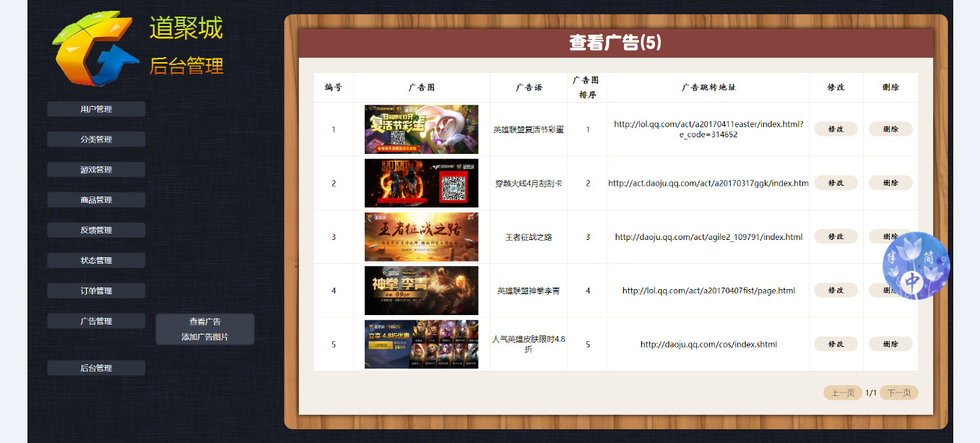Select 查看广告 submenu item
This screenshot has width=980, height=443.
[x=205, y=322]
